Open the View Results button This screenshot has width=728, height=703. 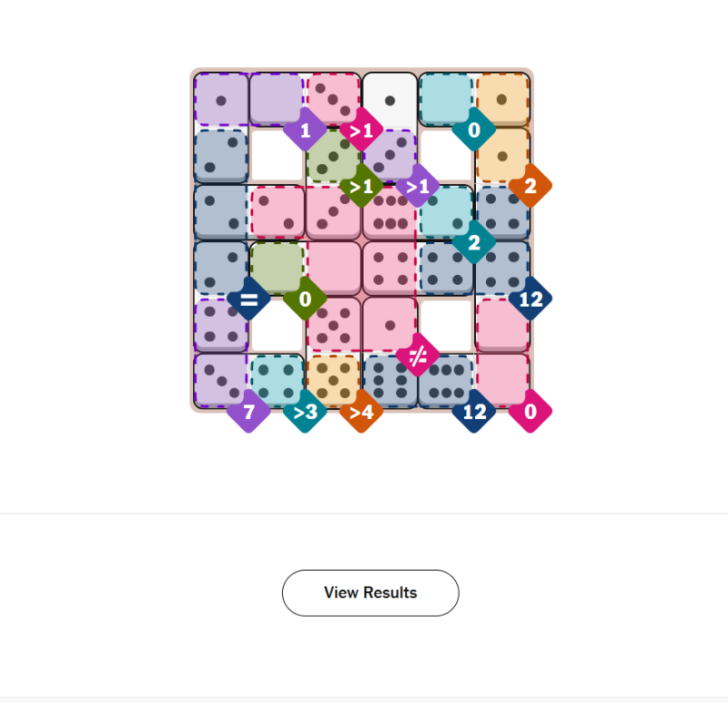point(370,593)
